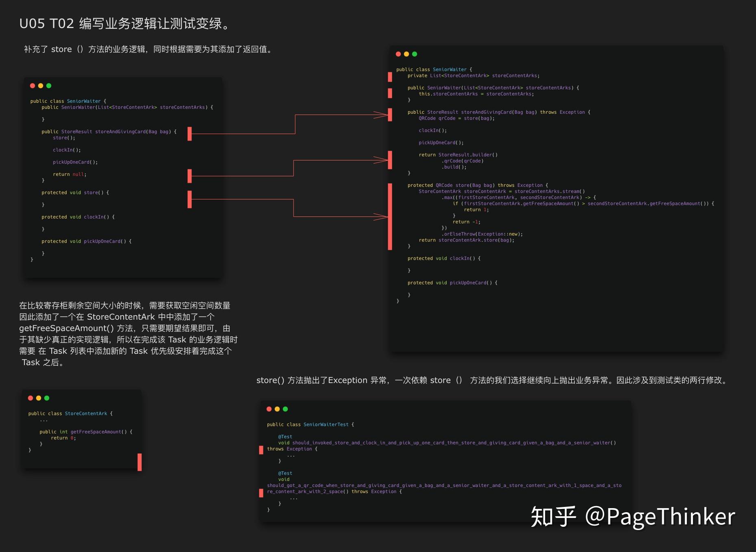The image size is (756, 552).
Task: Click the red dot on SeniorWaiterTest window
Action: click(268, 409)
